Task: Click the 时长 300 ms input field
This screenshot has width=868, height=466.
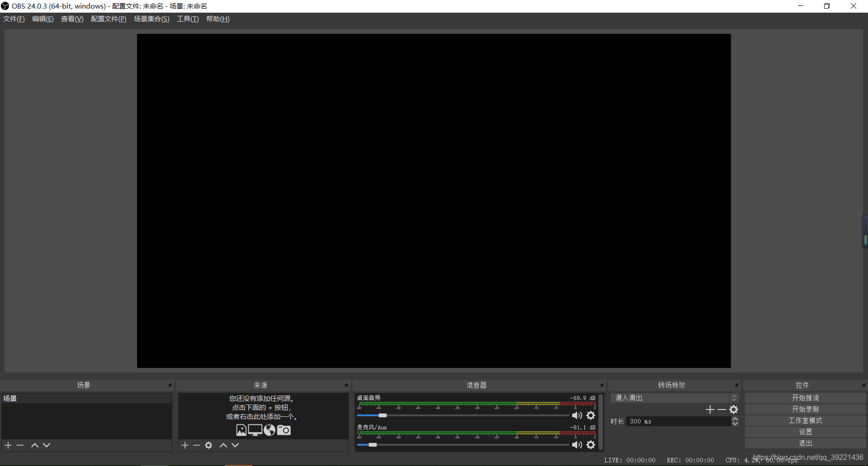Action: [x=679, y=421]
